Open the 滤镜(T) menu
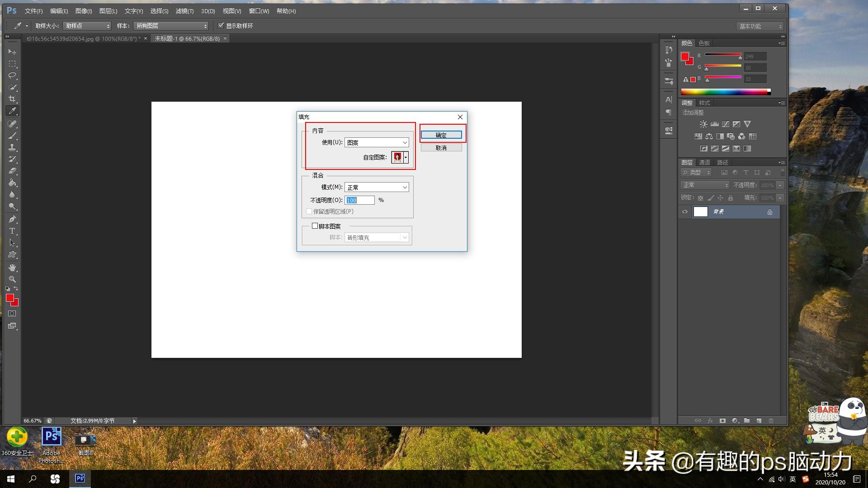868x488 pixels. [x=184, y=11]
